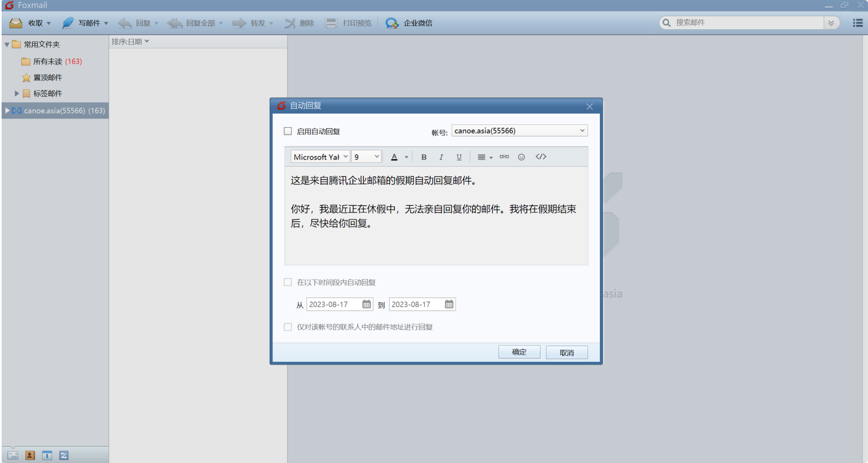This screenshot has height=463, width=868.
Task: Open 企业微信 from the toolbar
Action: click(409, 23)
